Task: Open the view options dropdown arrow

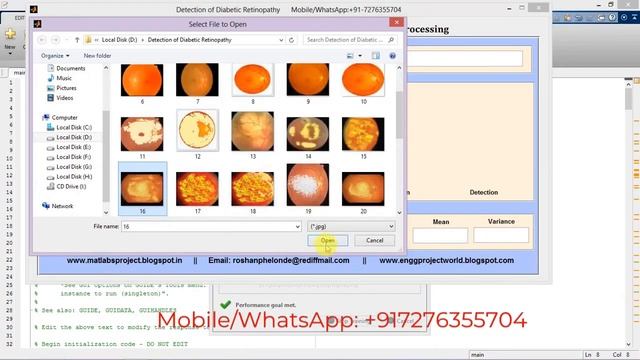Action: pyautogui.click(x=360, y=56)
